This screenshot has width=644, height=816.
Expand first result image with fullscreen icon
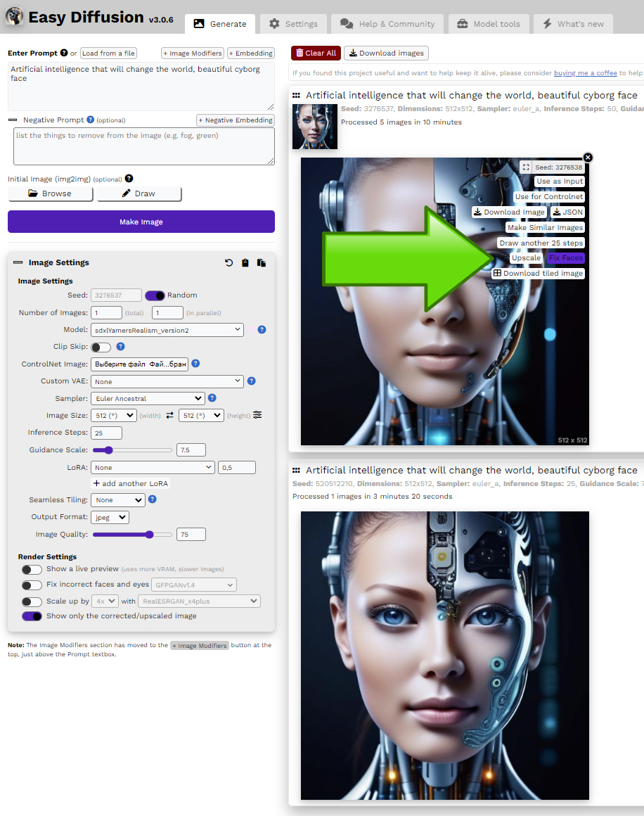[525, 167]
